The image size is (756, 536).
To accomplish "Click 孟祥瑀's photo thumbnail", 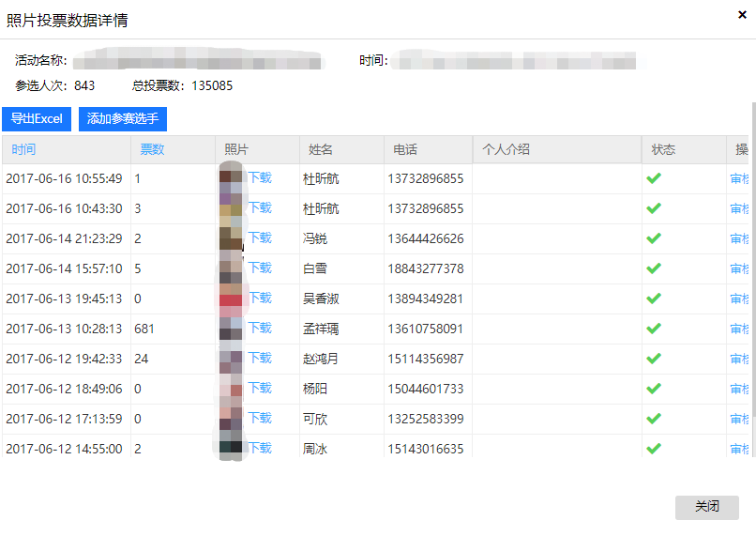I will coord(231,329).
